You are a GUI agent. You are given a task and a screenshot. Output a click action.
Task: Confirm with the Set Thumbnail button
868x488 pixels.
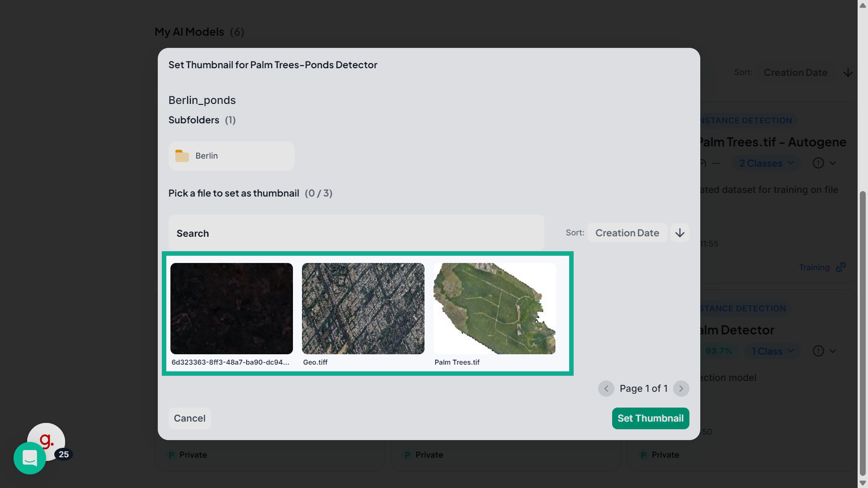click(x=651, y=418)
